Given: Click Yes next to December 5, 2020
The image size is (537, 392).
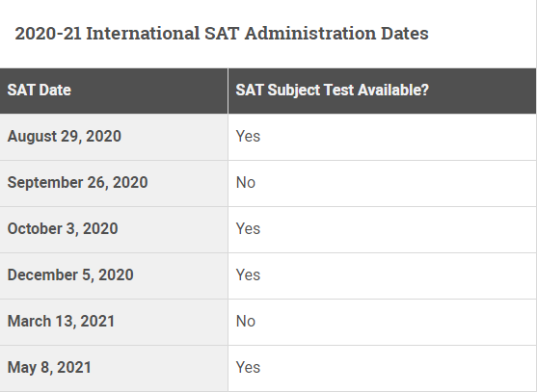Looking at the screenshot, I should tap(248, 274).
